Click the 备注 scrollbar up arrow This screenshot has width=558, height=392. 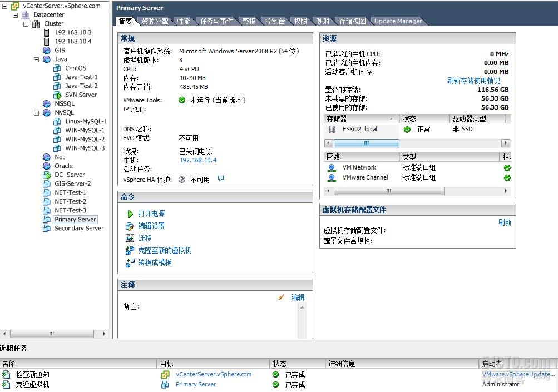(302, 307)
